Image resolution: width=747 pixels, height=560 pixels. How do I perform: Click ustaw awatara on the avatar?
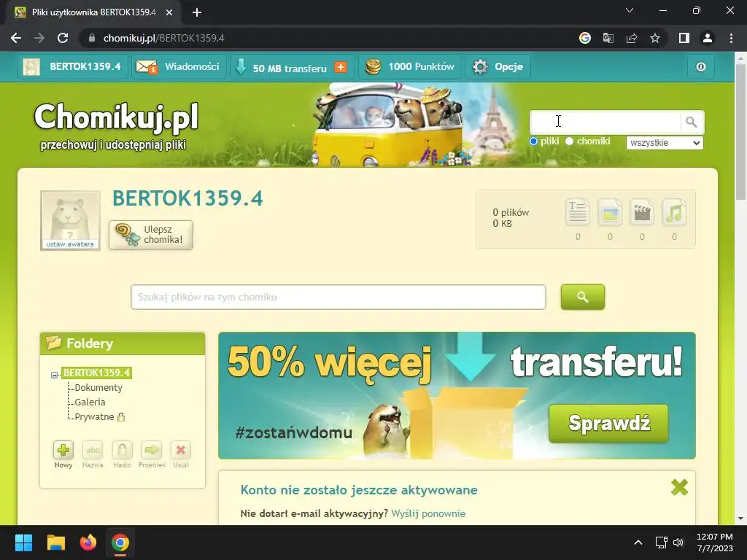(x=70, y=244)
